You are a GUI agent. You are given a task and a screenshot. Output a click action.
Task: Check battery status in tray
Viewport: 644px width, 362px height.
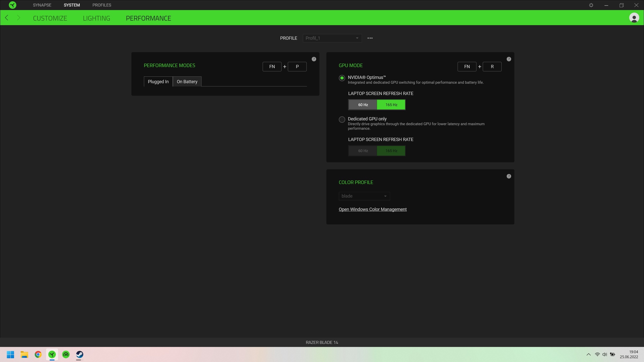(613, 354)
